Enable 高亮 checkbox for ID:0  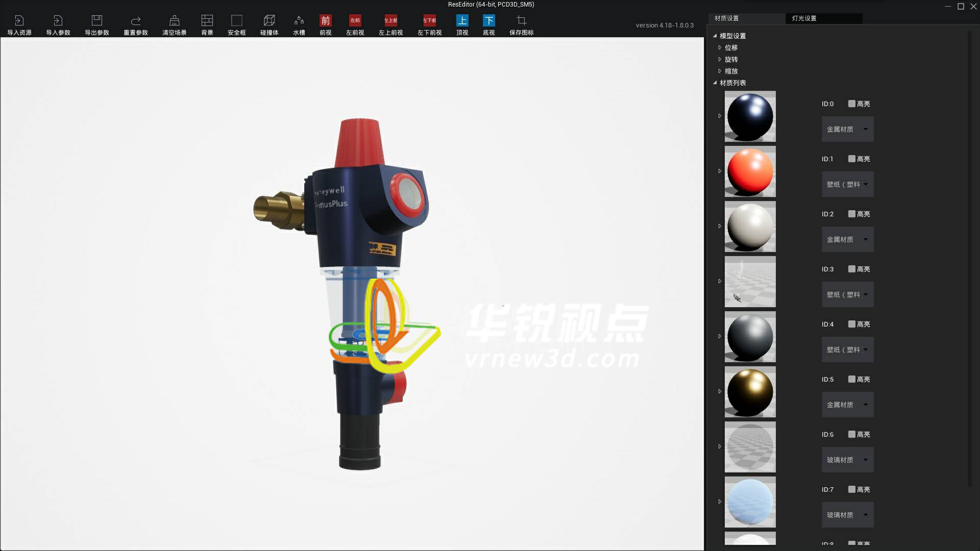click(851, 104)
